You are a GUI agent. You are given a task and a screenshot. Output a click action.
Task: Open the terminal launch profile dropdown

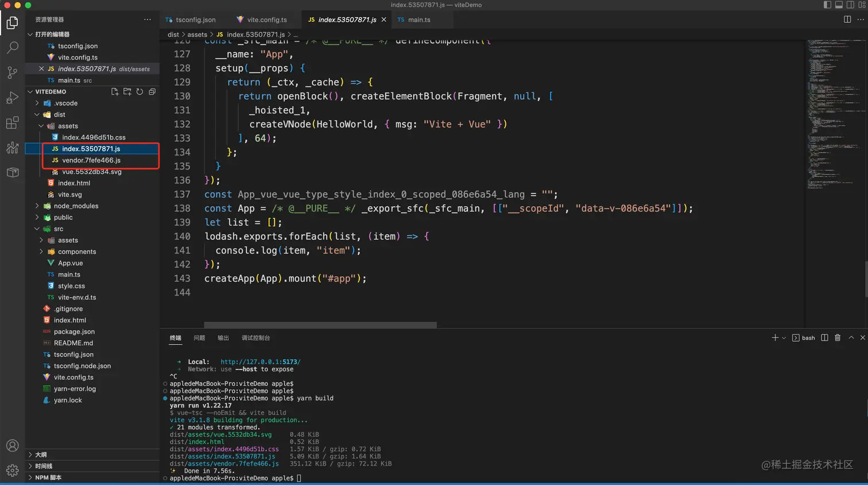(x=784, y=338)
